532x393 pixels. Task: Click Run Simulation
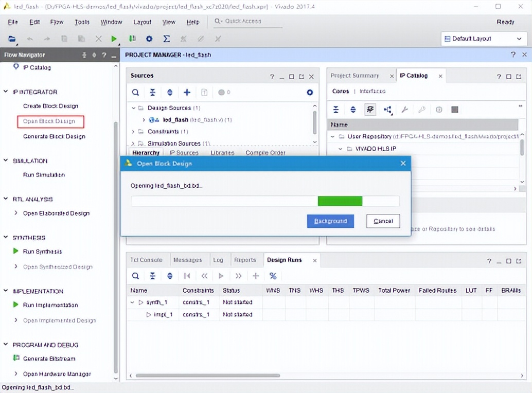pos(44,174)
